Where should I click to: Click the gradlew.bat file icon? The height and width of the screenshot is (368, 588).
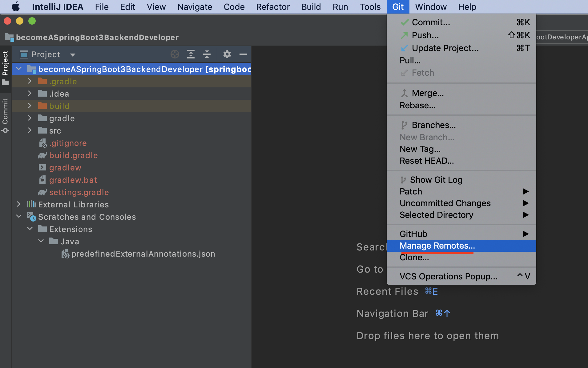pos(42,180)
